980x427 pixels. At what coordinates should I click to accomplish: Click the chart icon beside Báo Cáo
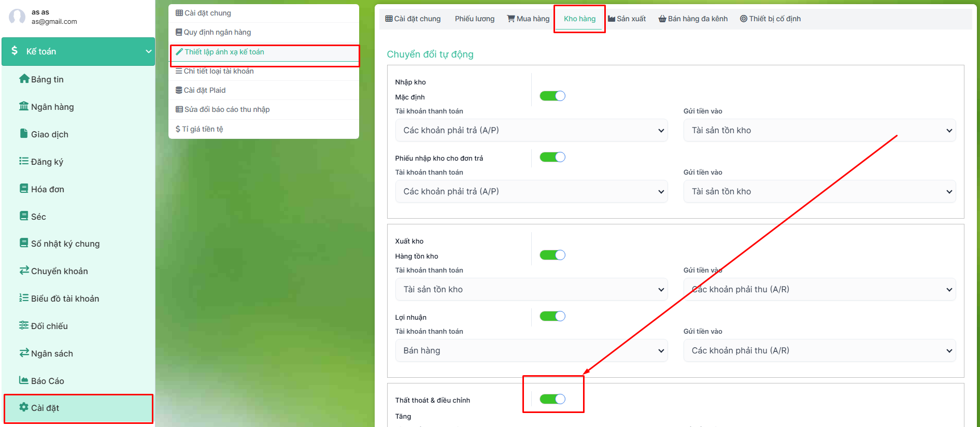coord(24,380)
